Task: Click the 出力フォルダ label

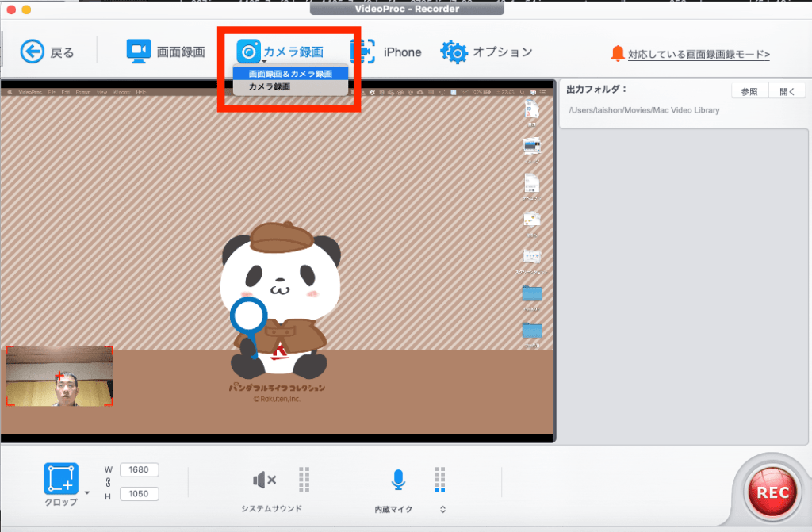Action: pos(596,89)
